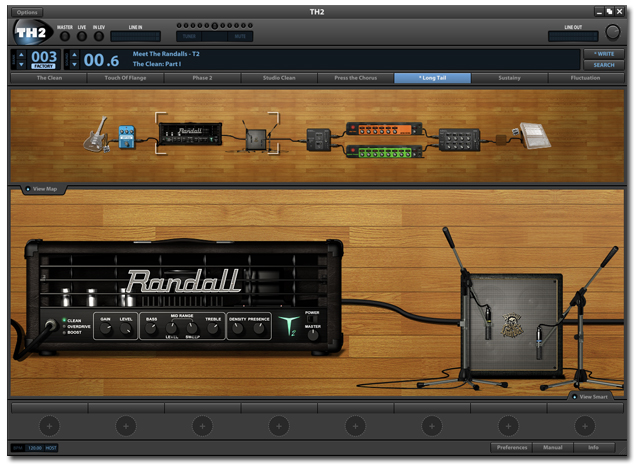Click the large output knob beside LINE OUT

pos(612,32)
